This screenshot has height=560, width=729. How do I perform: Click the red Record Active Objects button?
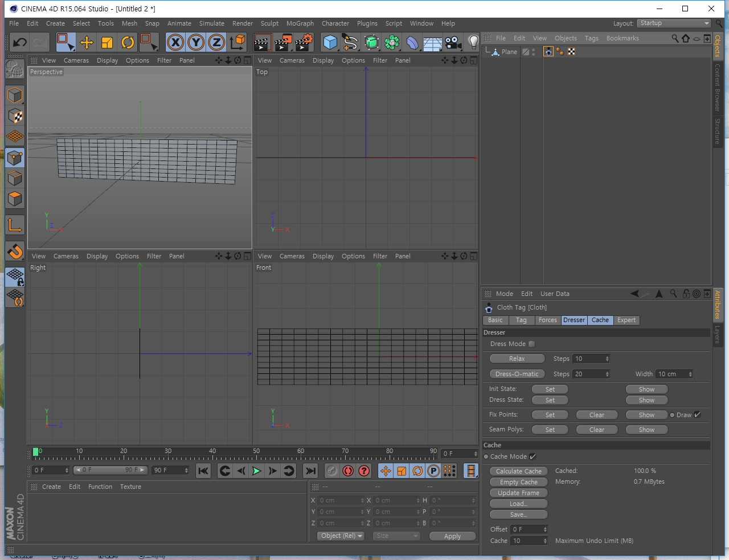pos(332,471)
